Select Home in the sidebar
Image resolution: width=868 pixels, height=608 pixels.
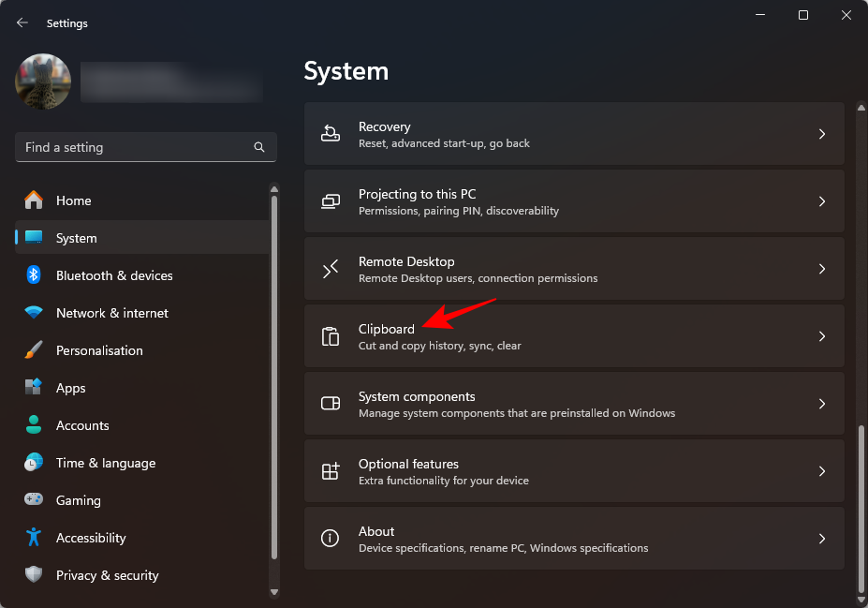tap(73, 200)
